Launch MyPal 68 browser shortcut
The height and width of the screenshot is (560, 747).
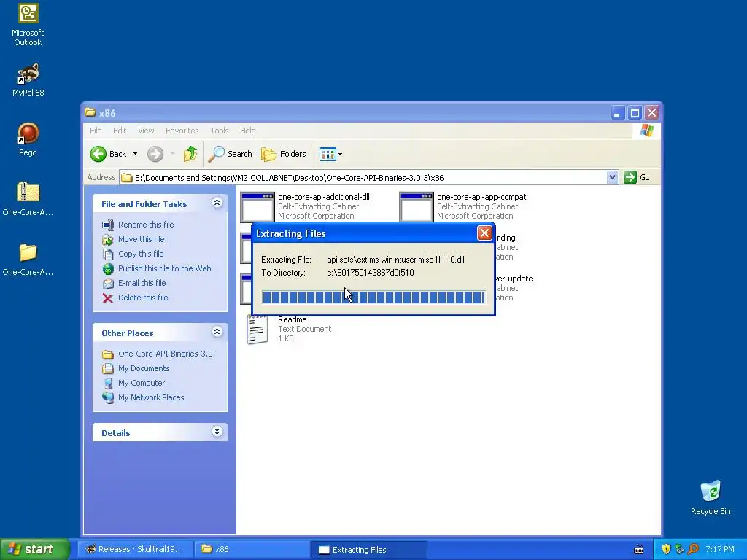(28, 80)
